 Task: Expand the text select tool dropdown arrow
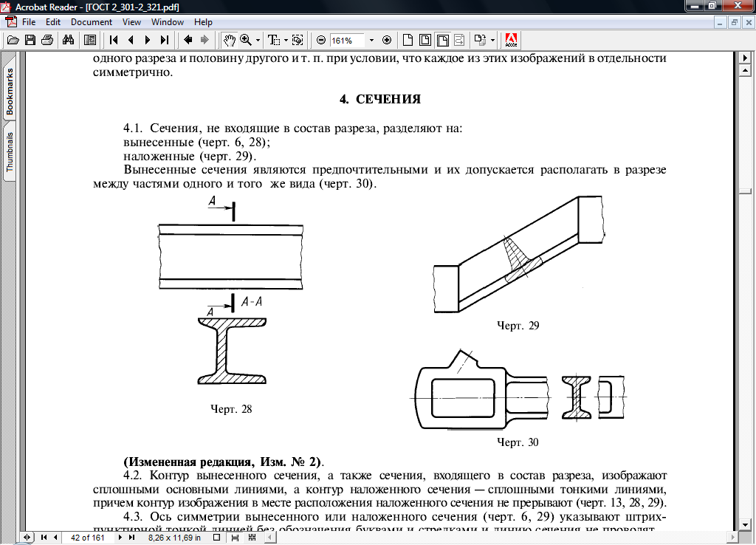tap(286, 41)
